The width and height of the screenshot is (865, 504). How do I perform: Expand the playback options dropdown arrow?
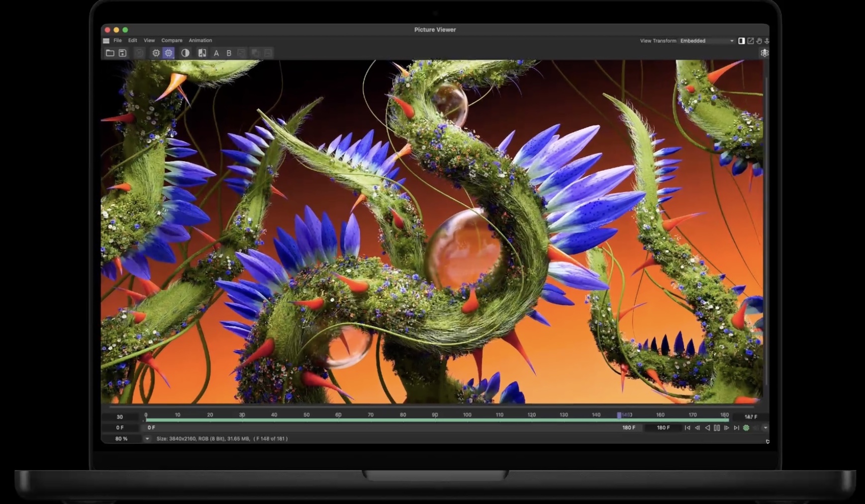[x=765, y=427]
